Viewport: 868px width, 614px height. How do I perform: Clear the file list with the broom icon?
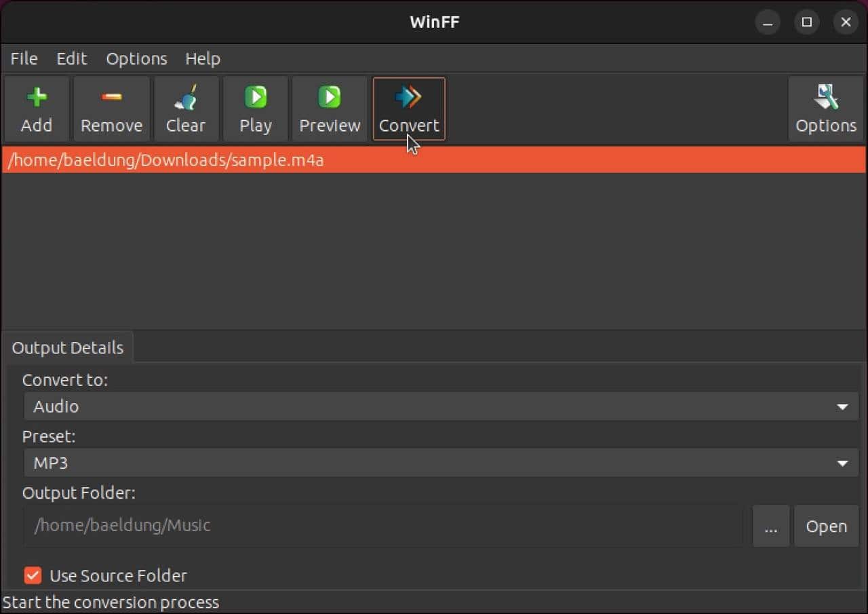tap(186, 109)
